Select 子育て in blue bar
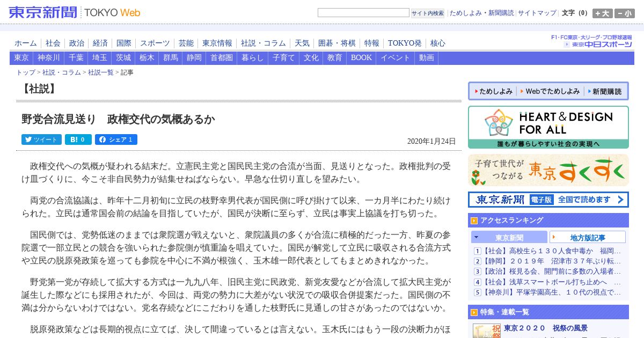The height and width of the screenshot is (338, 644). point(284,58)
